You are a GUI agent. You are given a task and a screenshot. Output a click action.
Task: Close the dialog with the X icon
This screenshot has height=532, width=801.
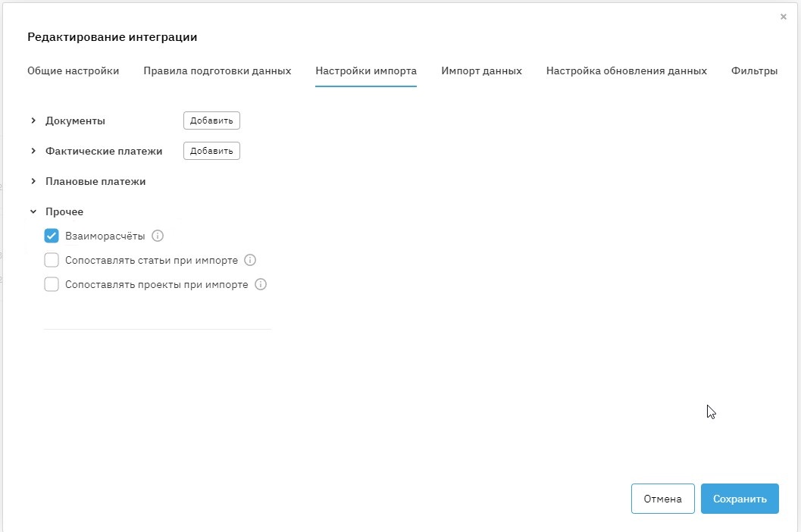tap(784, 17)
